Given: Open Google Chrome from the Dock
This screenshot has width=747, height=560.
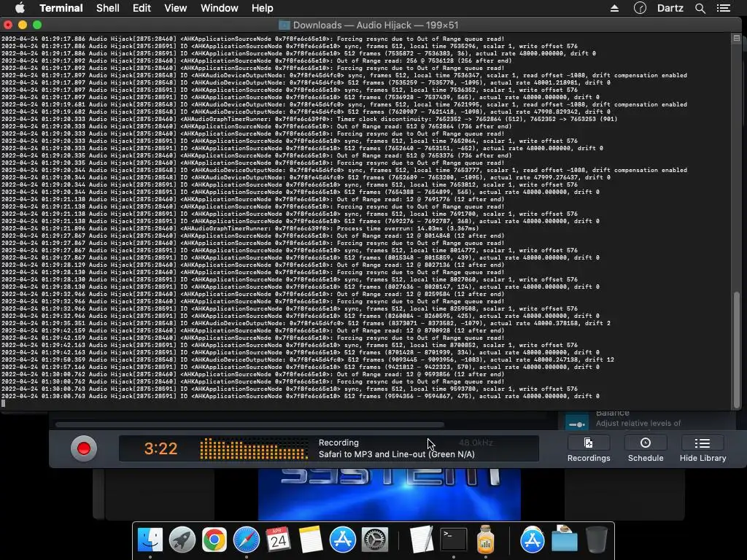Looking at the screenshot, I should (x=214, y=540).
